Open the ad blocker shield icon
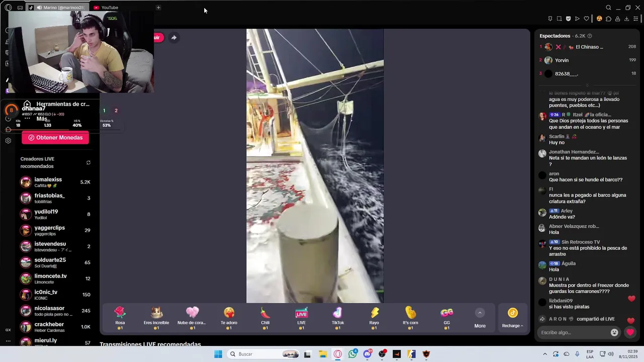 pos(568,19)
